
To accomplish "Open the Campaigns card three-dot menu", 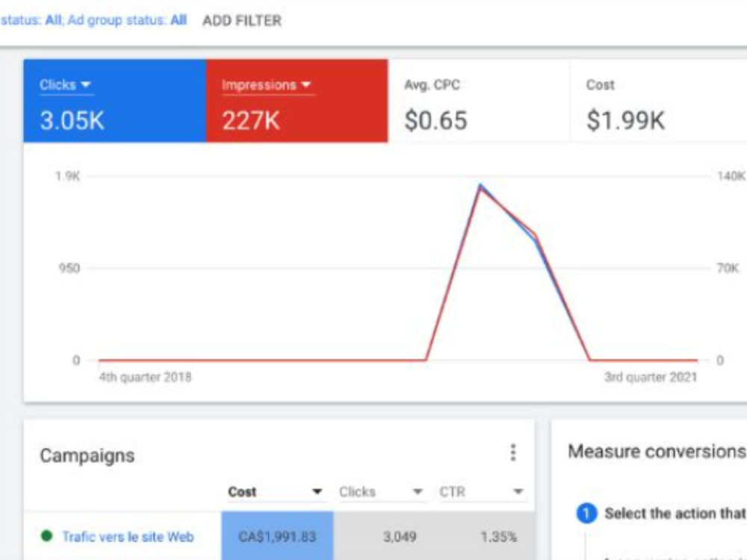I will [x=513, y=452].
